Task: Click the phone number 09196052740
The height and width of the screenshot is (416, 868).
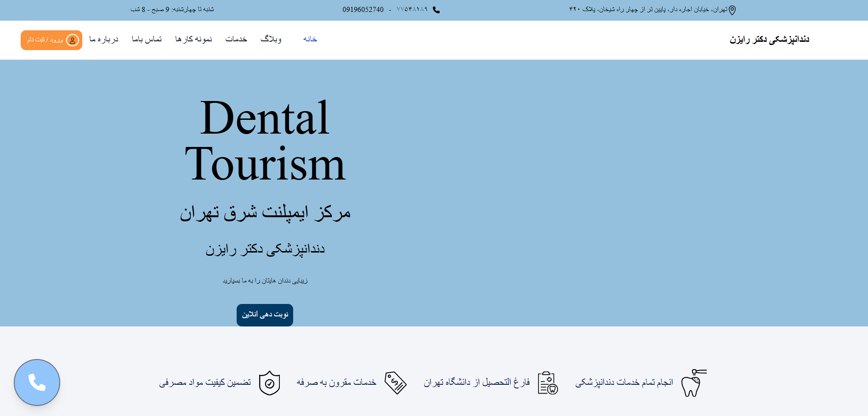Action: click(363, 10)
